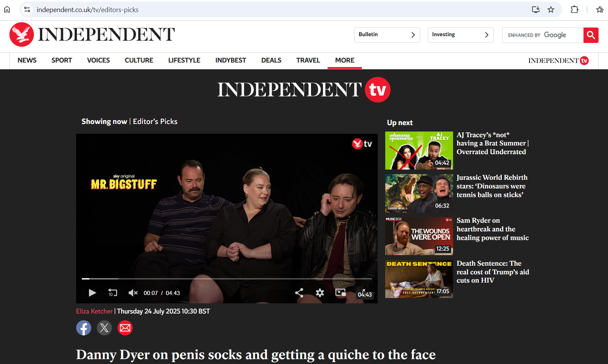Seek along the video progress bar

227,279
